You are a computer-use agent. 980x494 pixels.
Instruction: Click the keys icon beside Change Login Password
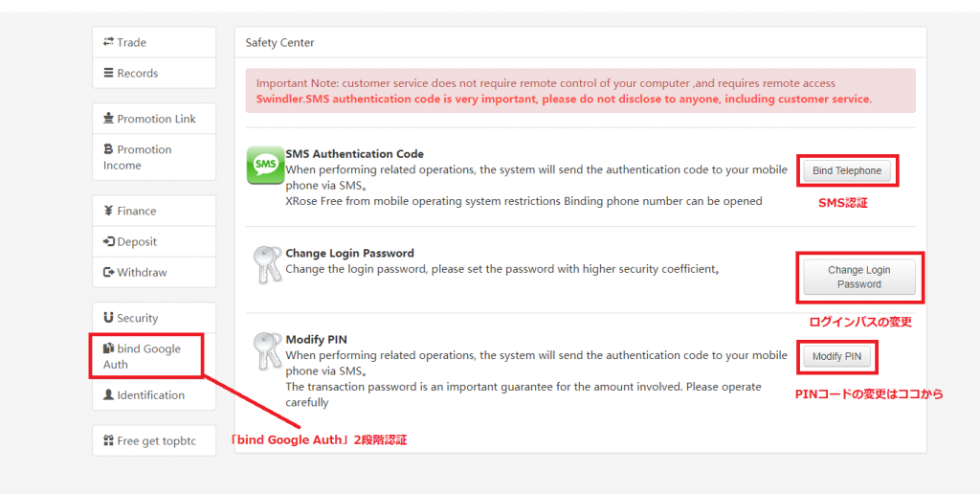coord(268,264)
